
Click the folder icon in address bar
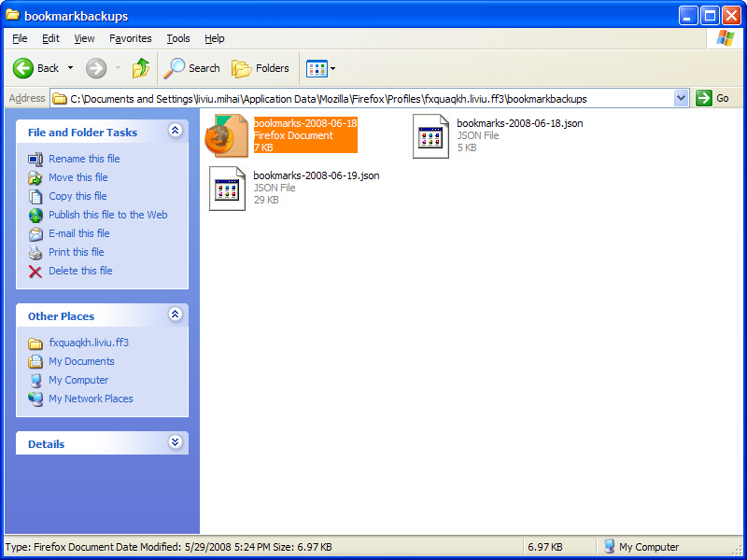coord(60,99)
